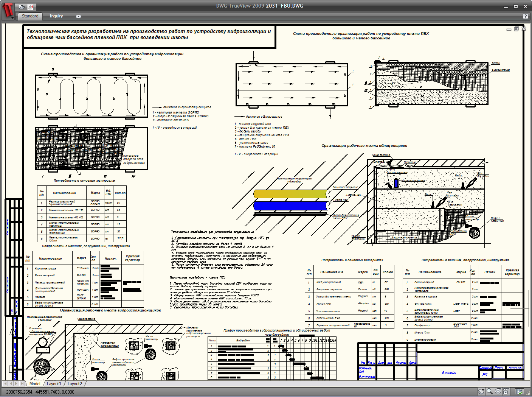The width and height of the screenshot is (532, 397).
Task: Select the Standard ribbon tab
Action: (x=30, y=16)
